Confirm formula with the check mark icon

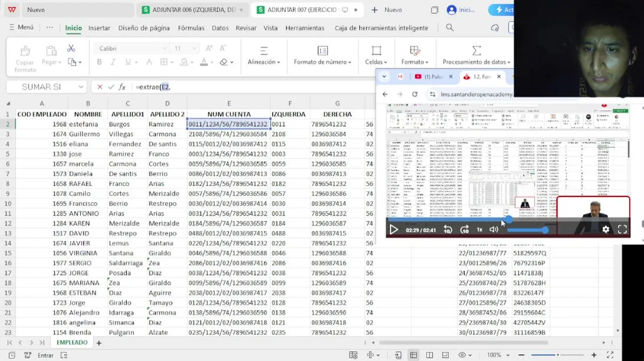pyautogui.click(x=111, y=87)
